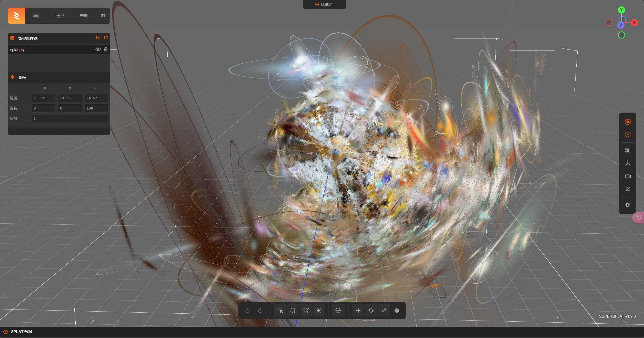644x338 pixels.
Task: Activate the move translate gizmo tool
Action: (358, 311)
